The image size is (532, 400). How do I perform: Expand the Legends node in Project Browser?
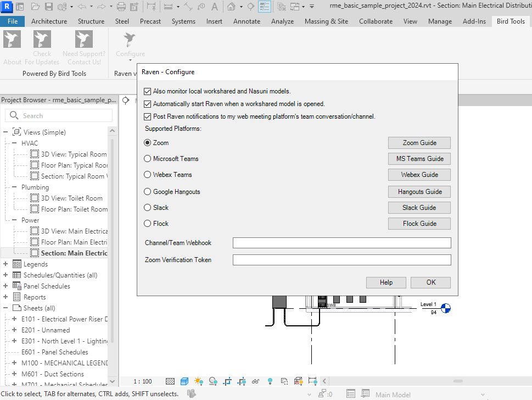[x=5, y=264]
